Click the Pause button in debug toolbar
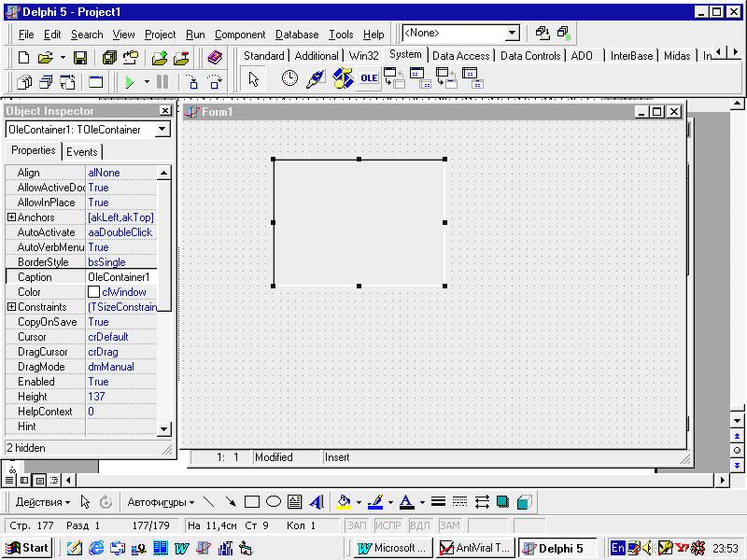Viewport: 747px width, 560px height. 162,82
